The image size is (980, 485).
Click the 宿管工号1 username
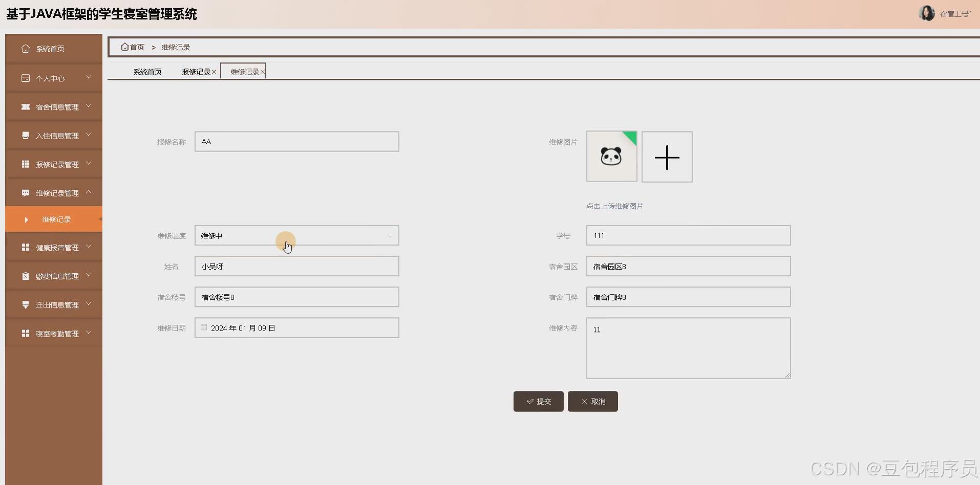pyautogui.click(x=956, y=14)
